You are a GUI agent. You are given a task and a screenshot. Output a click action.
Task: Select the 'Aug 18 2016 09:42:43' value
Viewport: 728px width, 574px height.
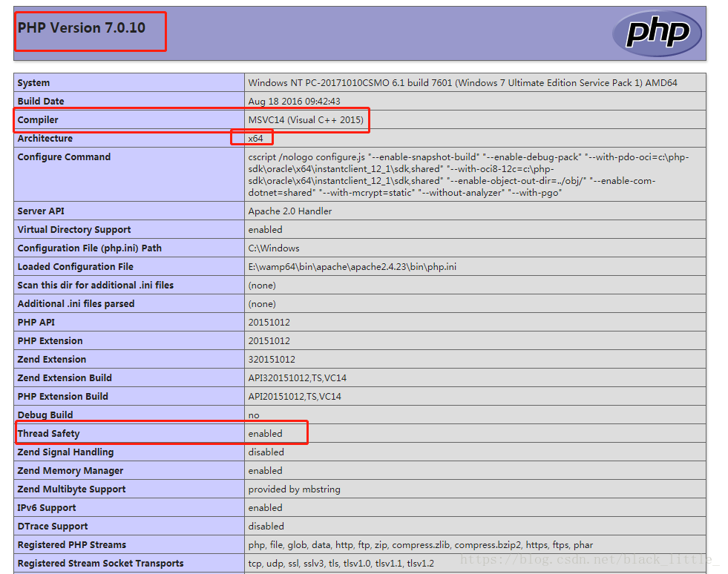tap(294, 101)
